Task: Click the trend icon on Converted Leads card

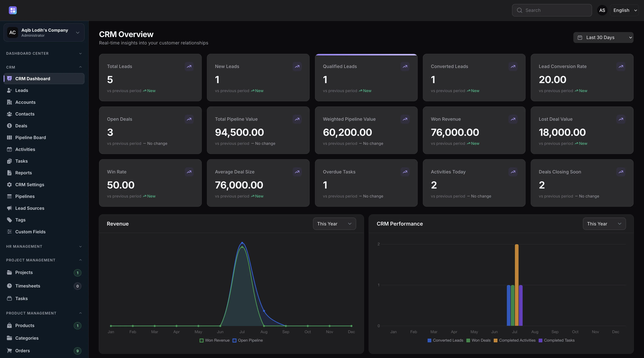Action: coord(513,67)
